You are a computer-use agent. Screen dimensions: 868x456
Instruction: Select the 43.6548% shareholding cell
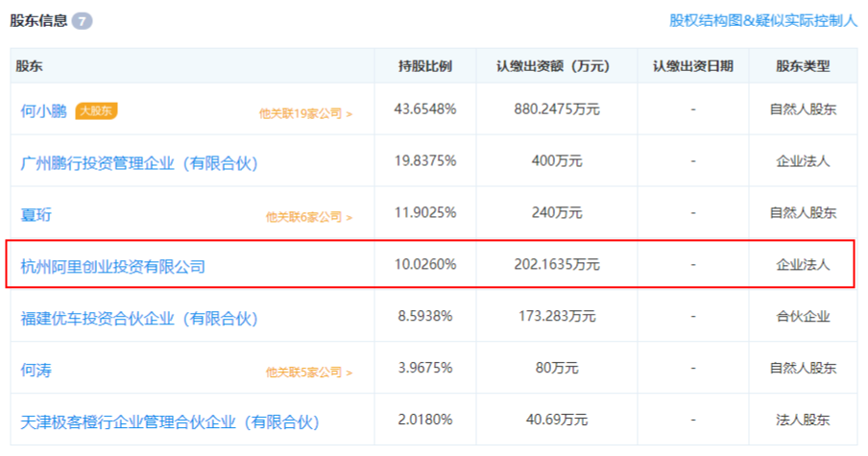pyautogui.click(x=425, y=109)
